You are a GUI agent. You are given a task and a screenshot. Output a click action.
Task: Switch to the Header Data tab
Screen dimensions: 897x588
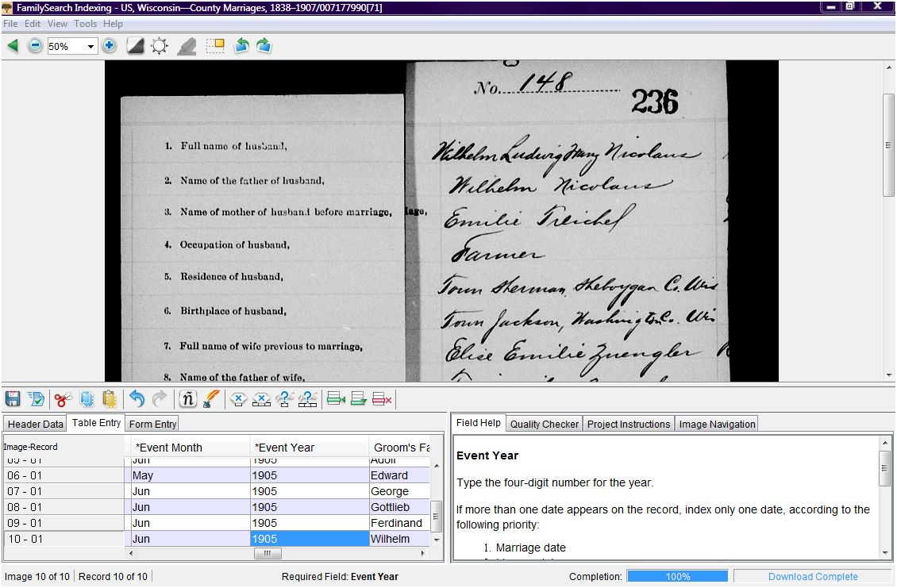point(35,424)
